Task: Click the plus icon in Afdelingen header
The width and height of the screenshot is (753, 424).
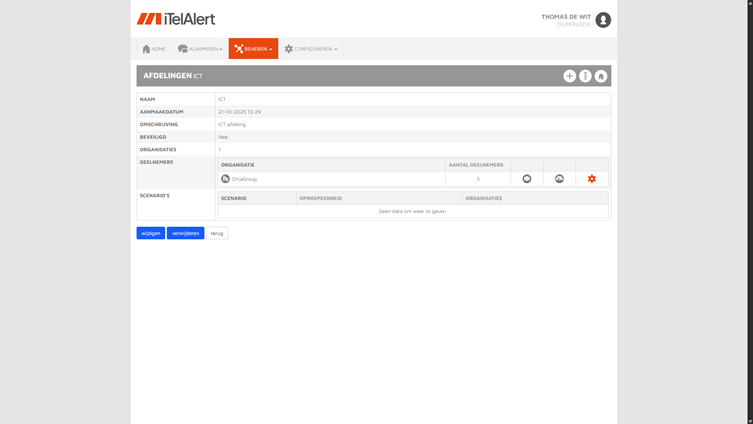Action: coord(570,76)
